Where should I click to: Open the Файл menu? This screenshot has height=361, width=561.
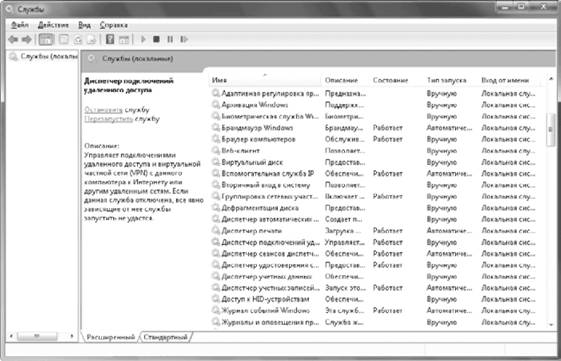click(20, 25)
